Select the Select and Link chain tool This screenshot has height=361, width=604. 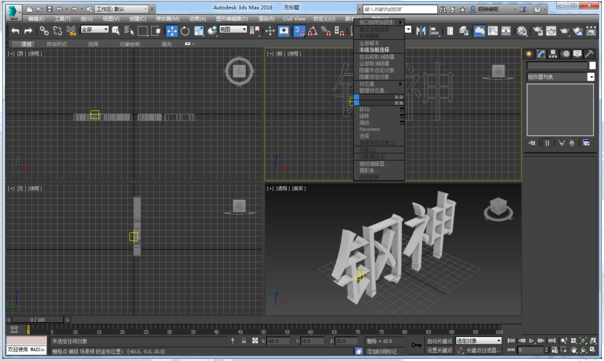pos(44,31)
